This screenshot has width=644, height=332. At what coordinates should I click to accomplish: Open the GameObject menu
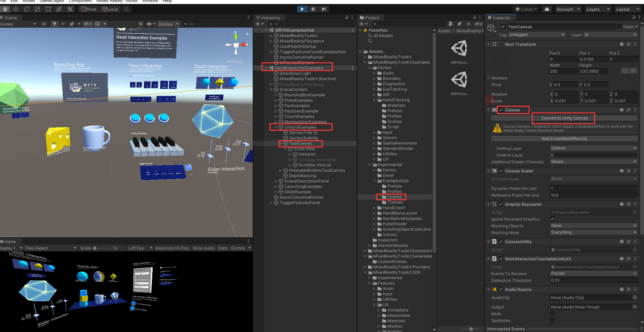coord(52,1)
